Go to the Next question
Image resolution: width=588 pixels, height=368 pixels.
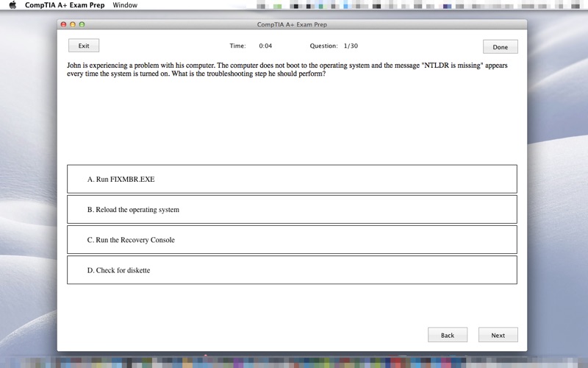pyautogui.click(x=498, y=335)
